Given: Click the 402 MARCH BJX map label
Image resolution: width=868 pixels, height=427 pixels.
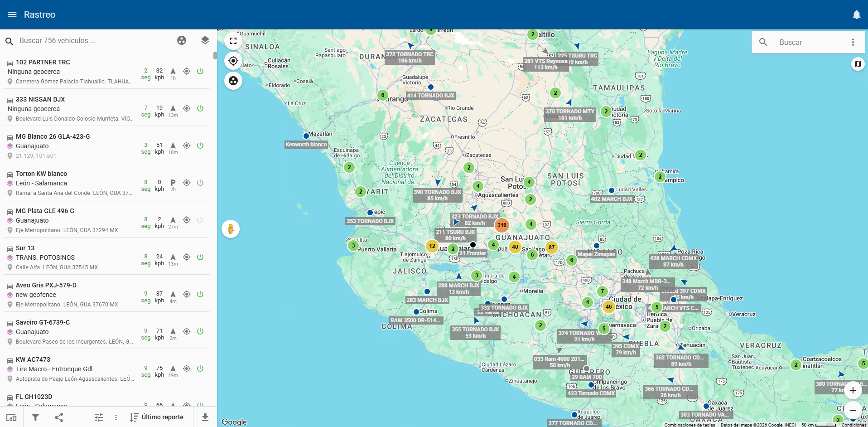Looking at the screenshot, I should pyautogui.click(x=612, y=199).
